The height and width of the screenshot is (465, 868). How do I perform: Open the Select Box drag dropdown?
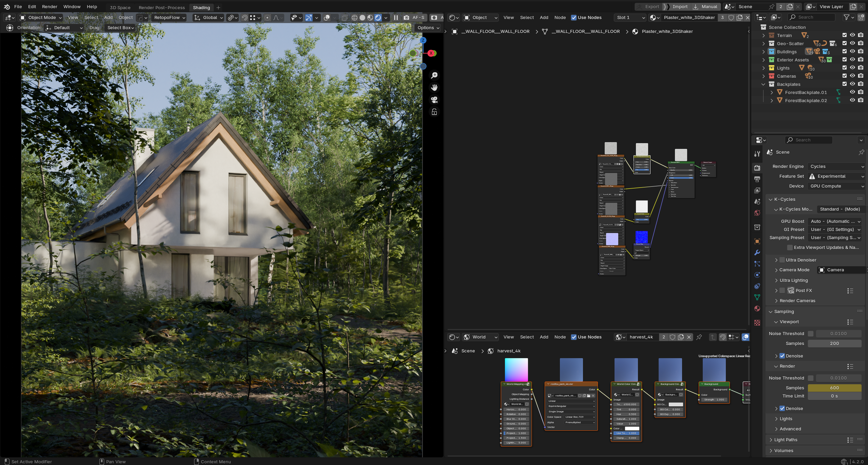pyautogui.click(x=120, y=28)
